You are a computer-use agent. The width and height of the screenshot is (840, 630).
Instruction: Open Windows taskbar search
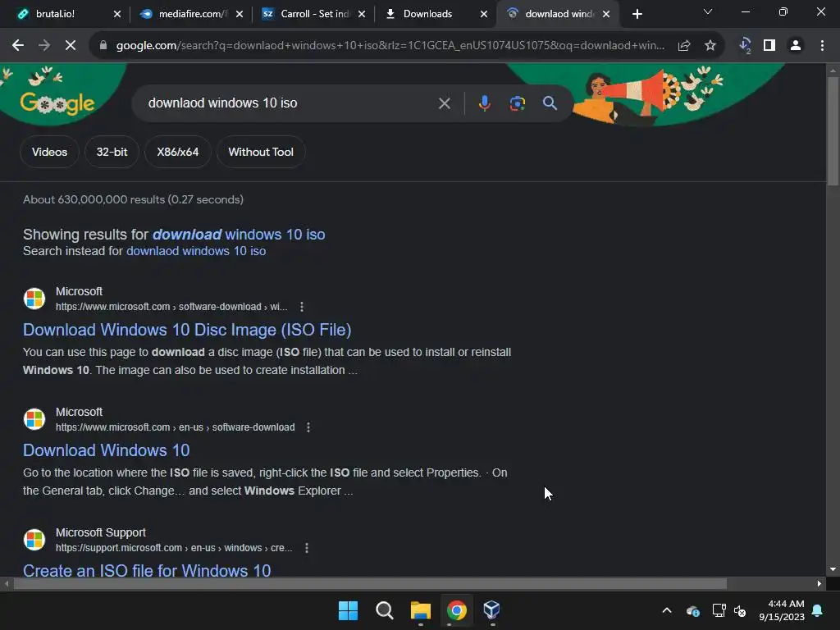(x=384, y=610)
